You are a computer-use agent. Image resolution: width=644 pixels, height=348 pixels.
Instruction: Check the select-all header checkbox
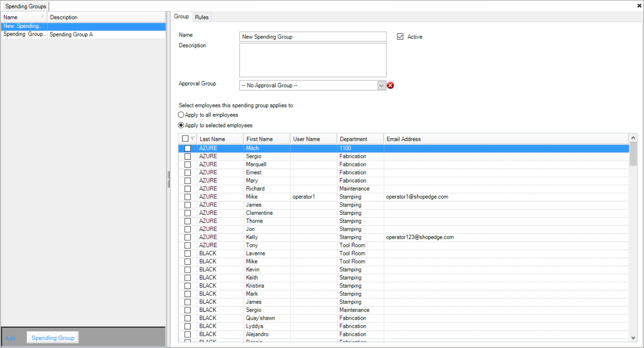pyautogui.click(x=185, y=139)
